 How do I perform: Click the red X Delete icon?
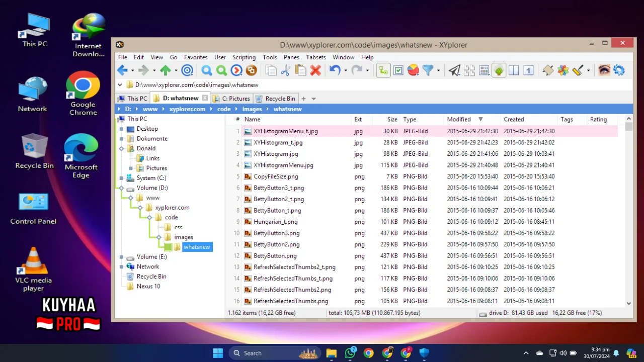[x=315, y=70]
